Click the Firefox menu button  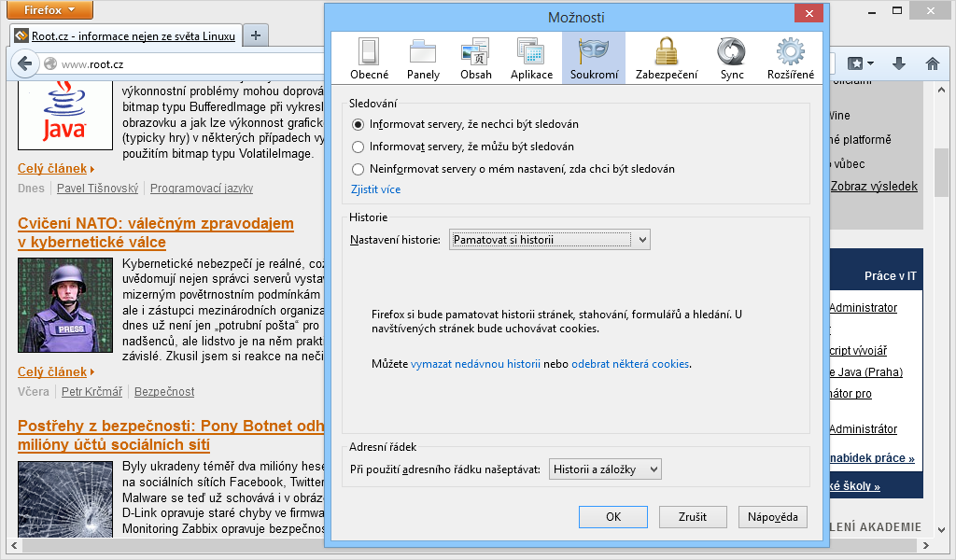coord(49,10)
